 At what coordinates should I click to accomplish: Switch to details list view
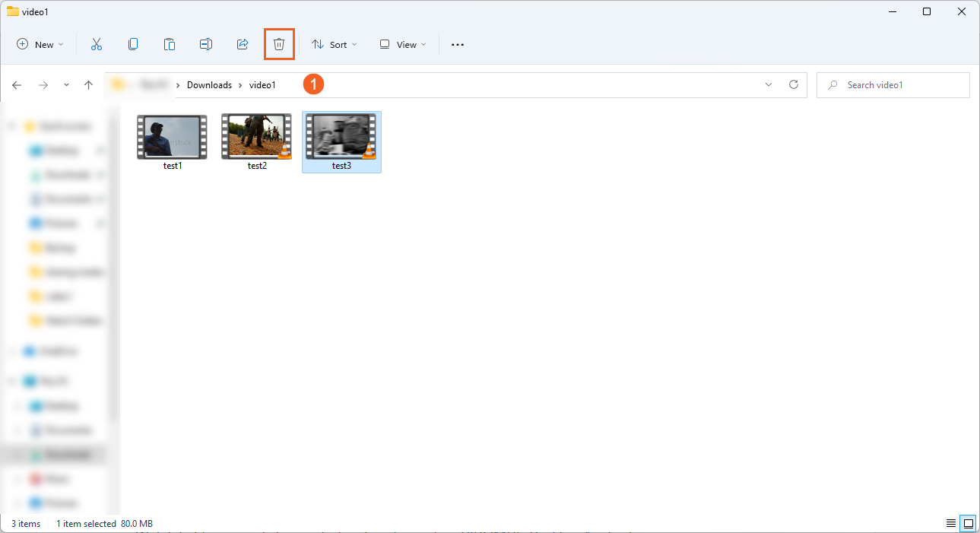(950, 524)
